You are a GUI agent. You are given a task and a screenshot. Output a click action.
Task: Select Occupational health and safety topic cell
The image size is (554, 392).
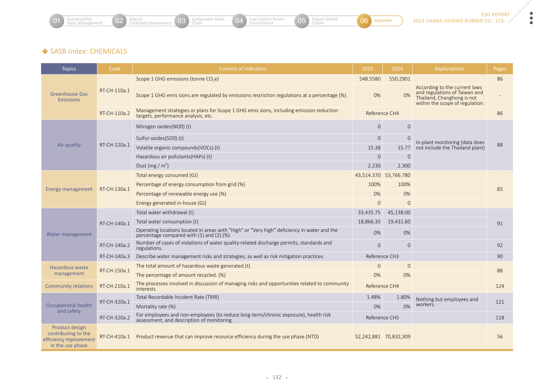69,308
